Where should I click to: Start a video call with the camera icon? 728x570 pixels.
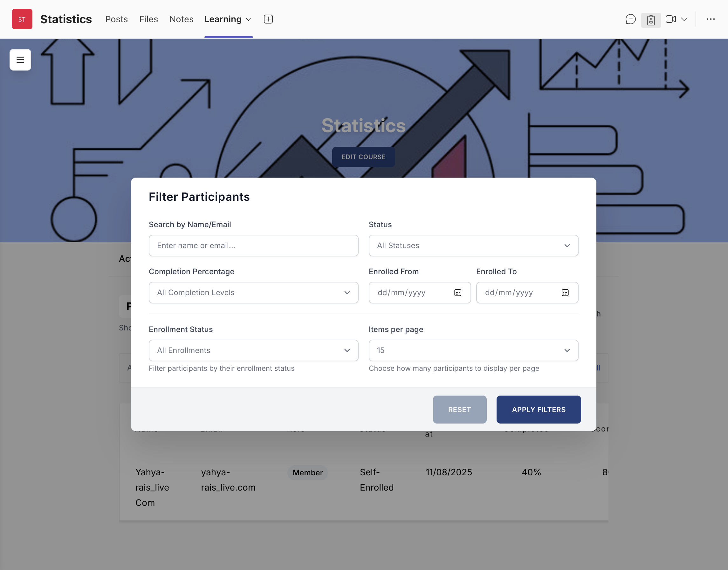(x=670, y=19)
